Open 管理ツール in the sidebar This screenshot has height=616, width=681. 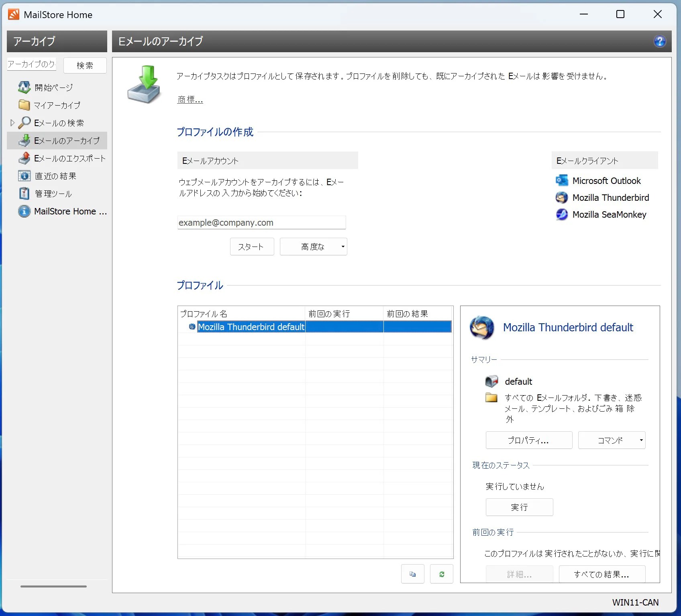tap(53, 194)
